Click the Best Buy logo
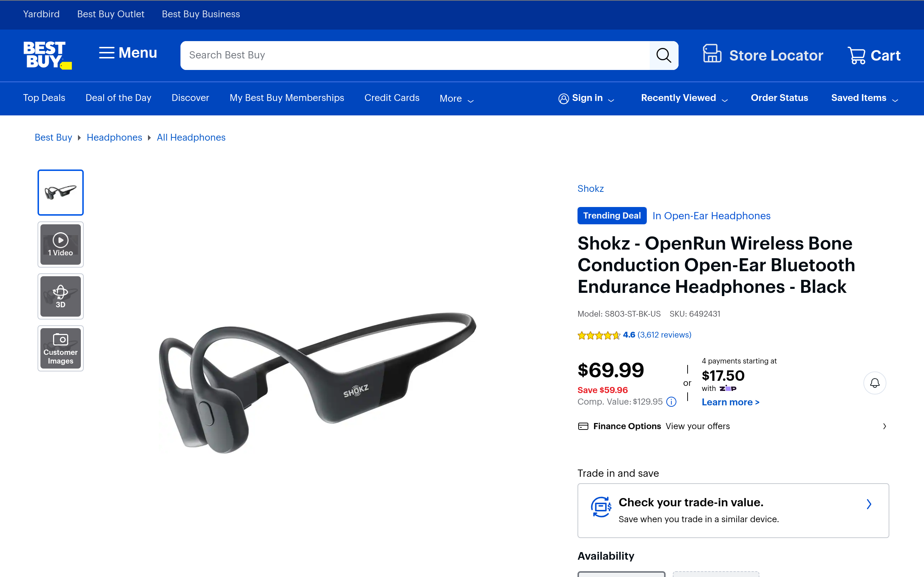 tap(47, 55)
